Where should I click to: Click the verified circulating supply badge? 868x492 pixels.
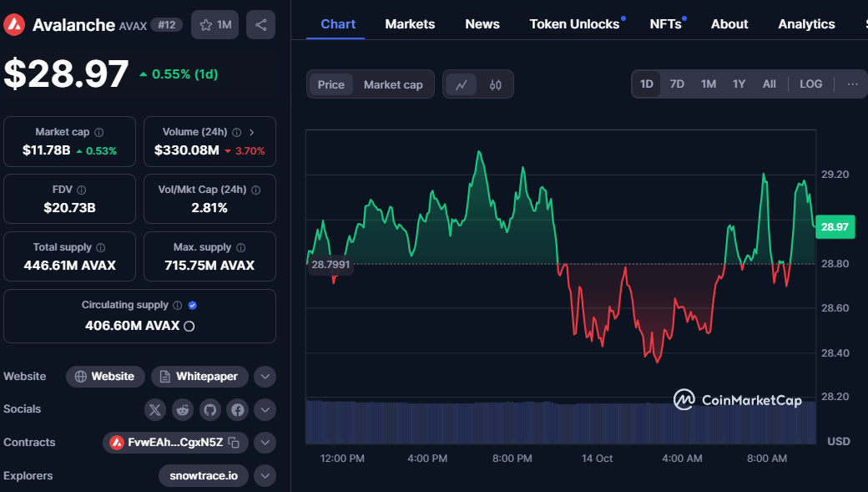[193, 305]
